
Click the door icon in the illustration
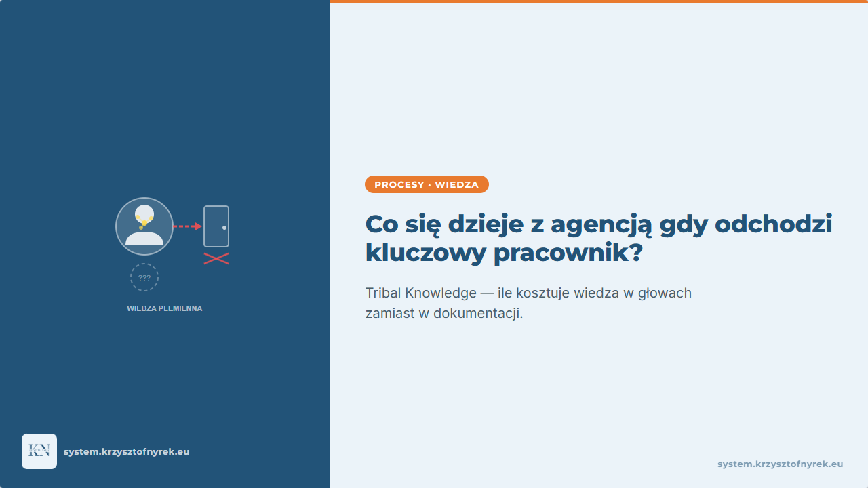(216, 226)
